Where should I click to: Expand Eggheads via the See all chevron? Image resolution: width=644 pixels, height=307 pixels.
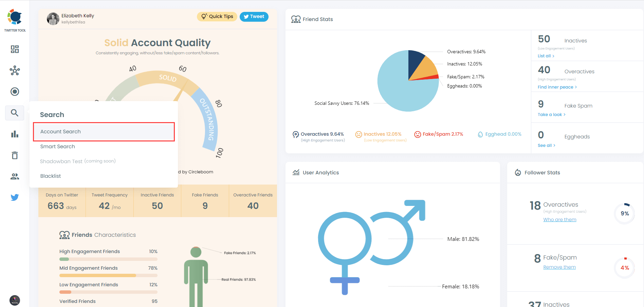(545, 145)
